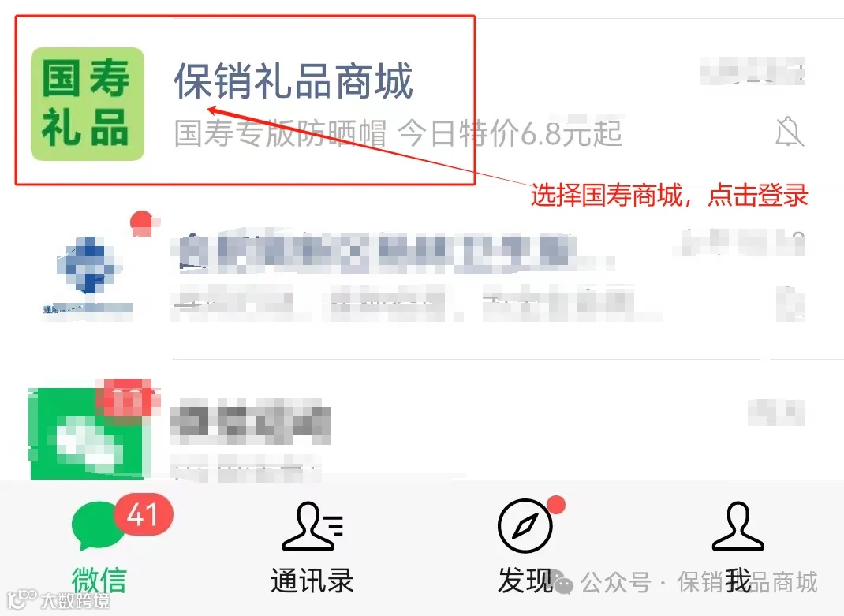844x616 pixels.
Task: Open the 国寿礼品 green avatar
Action: (88, 103)
